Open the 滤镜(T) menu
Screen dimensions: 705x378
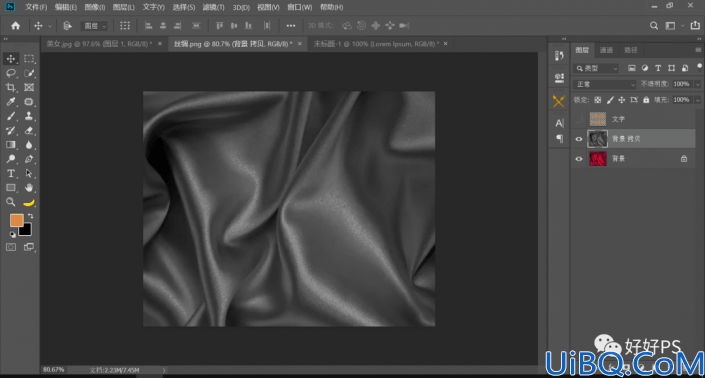pyautogui.click(x=213, y=7)
